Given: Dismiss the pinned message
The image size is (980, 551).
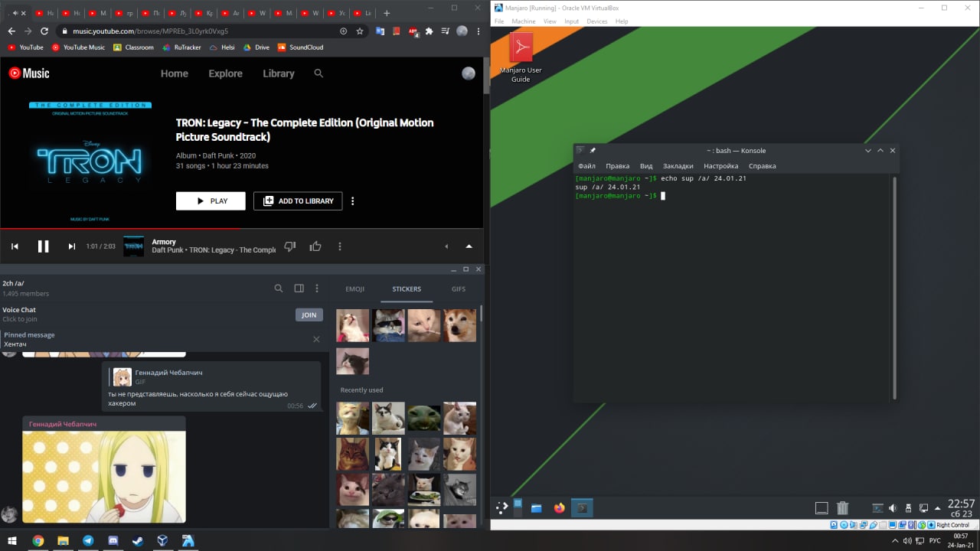Looking at the screenshot, I should point(316,339).
